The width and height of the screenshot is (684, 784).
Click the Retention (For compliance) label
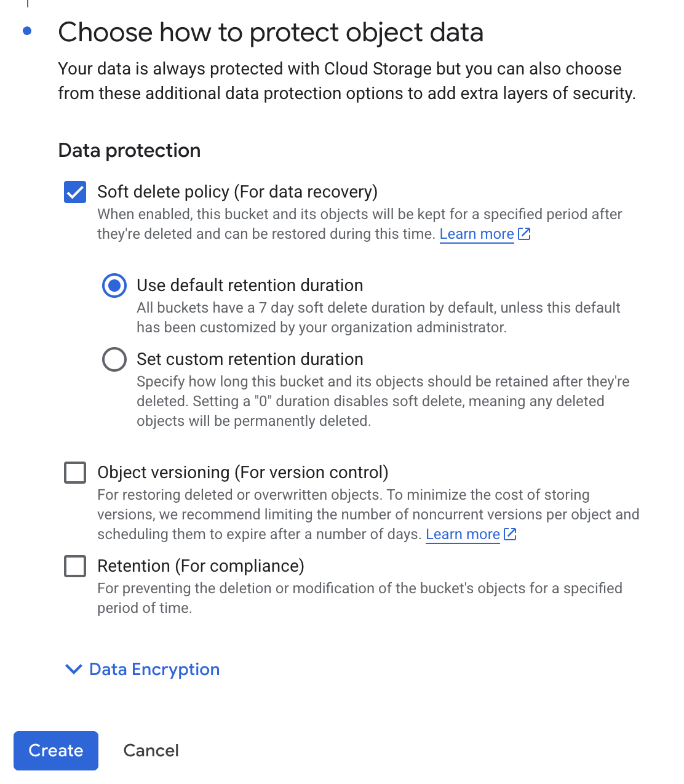point(201,566)
